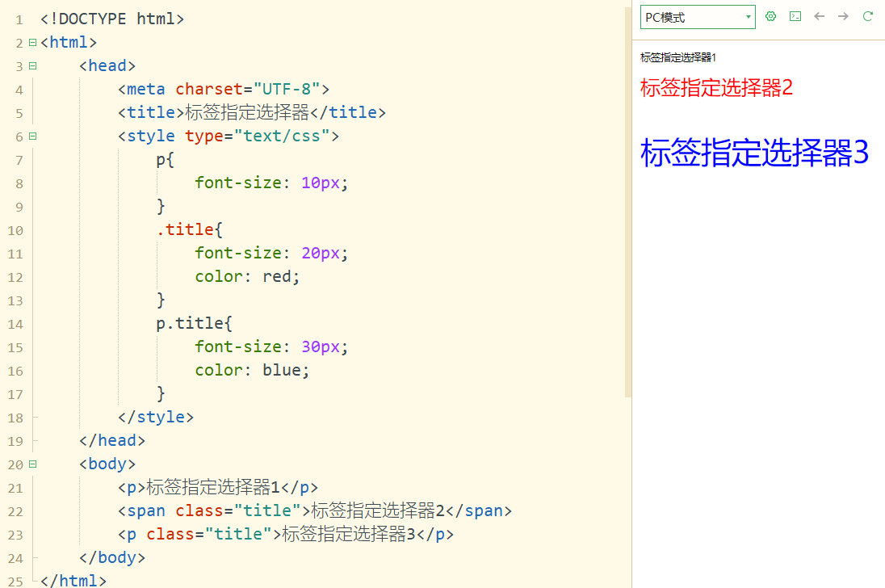Screen dimensions: 885x588
Task: Click preview text 标签指定选择器1
Action: coord(677,57)
